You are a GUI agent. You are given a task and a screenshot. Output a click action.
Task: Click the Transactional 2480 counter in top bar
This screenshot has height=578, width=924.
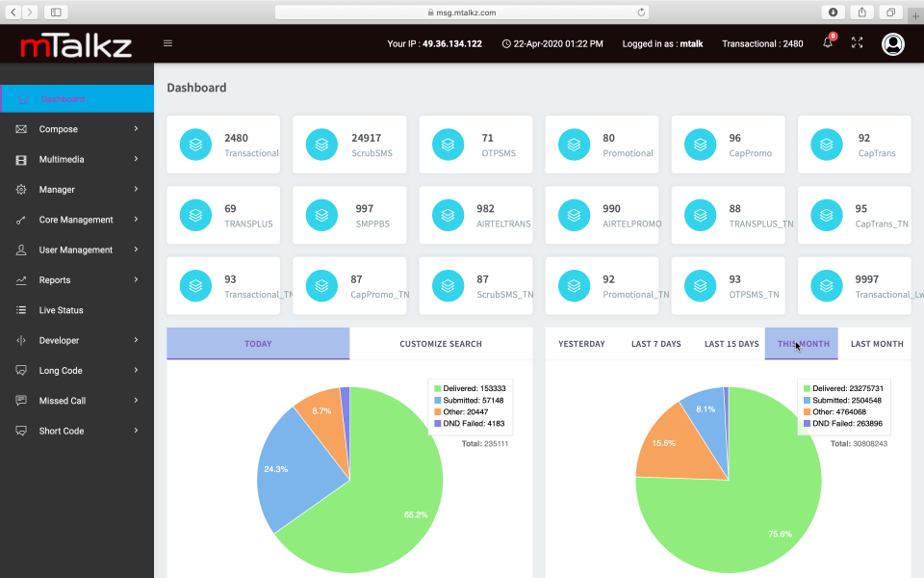[762, 43]
